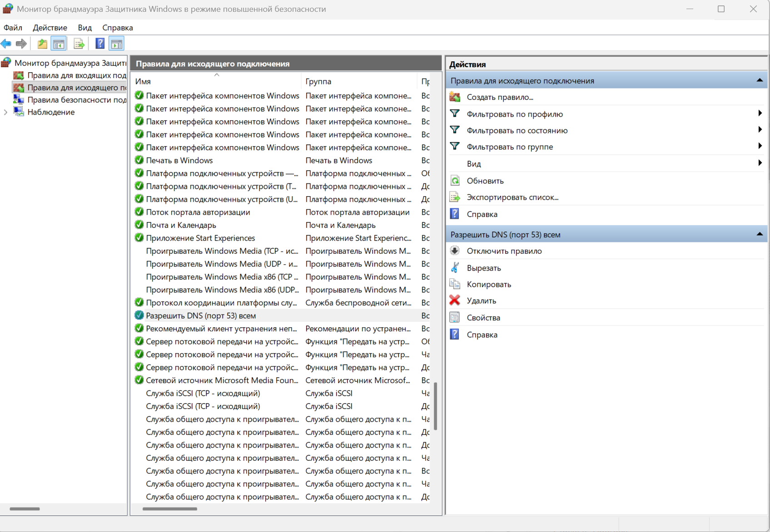This screenshot has width=770, height=532.
Task: Expand the Вид submenu arrow in Actions pane
Action: coord(760,163)
